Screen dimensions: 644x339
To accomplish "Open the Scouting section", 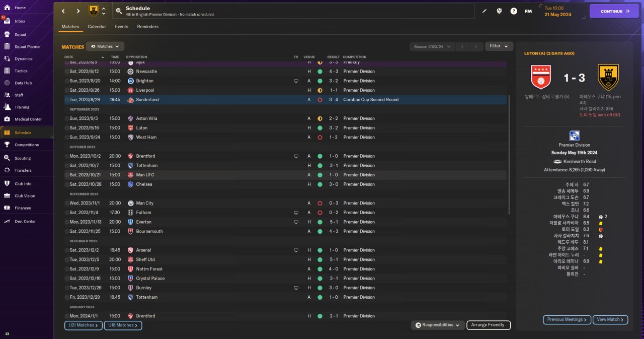I will (23, 158).
